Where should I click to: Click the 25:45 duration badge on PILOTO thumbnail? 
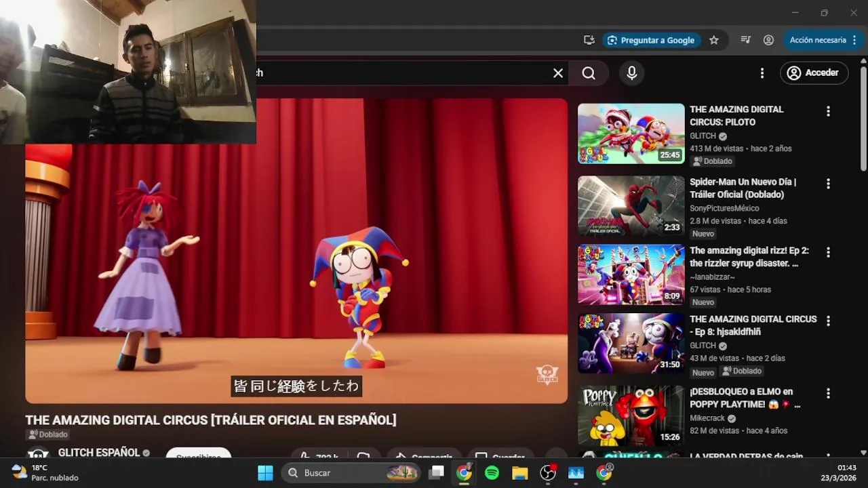coord(670,155)
